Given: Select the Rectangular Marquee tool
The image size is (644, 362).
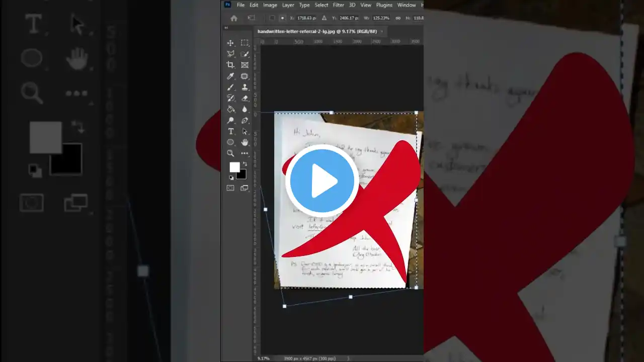Looking at the screenshot, I should (x=245, y=43).
